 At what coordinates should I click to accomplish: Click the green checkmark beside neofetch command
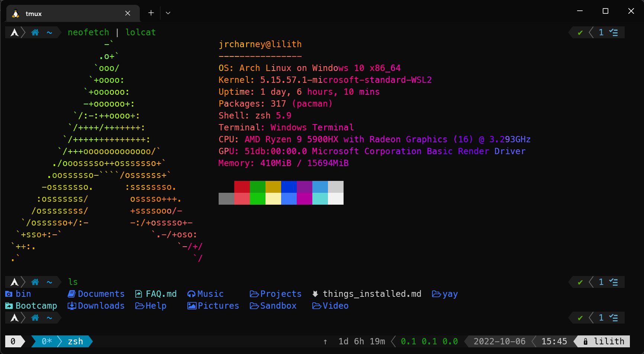point(580,33)
